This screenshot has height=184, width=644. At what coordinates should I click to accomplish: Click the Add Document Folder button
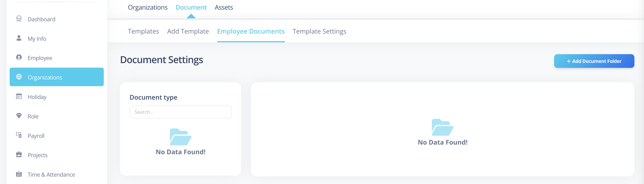click(x=594, y=61)
